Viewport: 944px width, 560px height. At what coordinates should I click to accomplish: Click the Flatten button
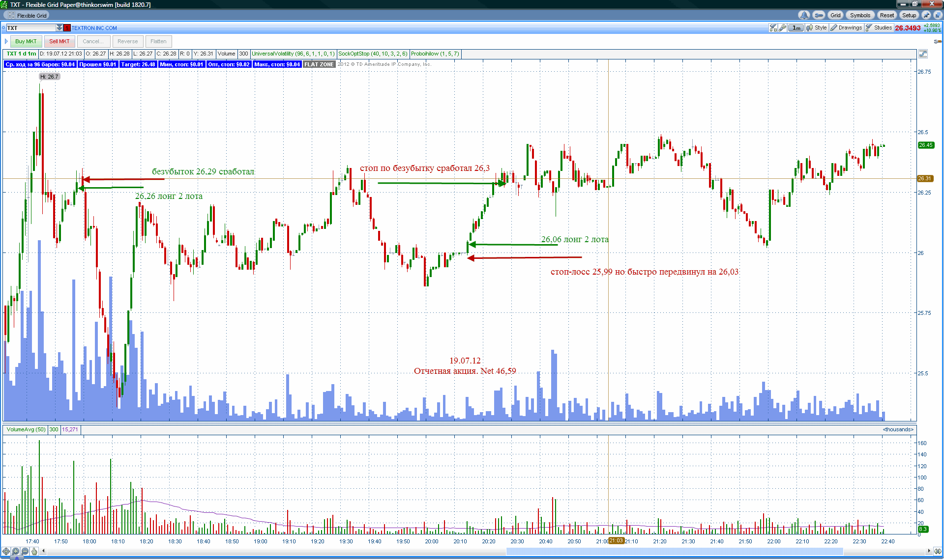click(x=158, y=41)
